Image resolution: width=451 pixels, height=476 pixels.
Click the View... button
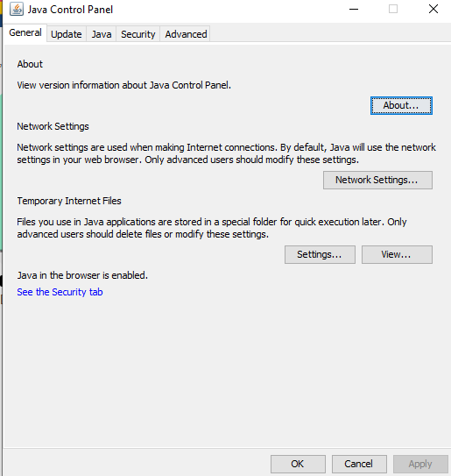point(397,254)
